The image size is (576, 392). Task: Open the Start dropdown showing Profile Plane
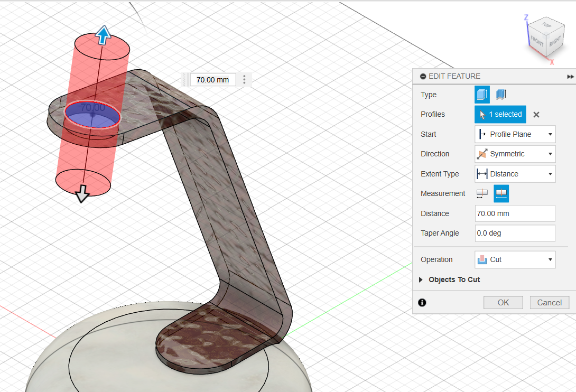[x=515, y=134]
